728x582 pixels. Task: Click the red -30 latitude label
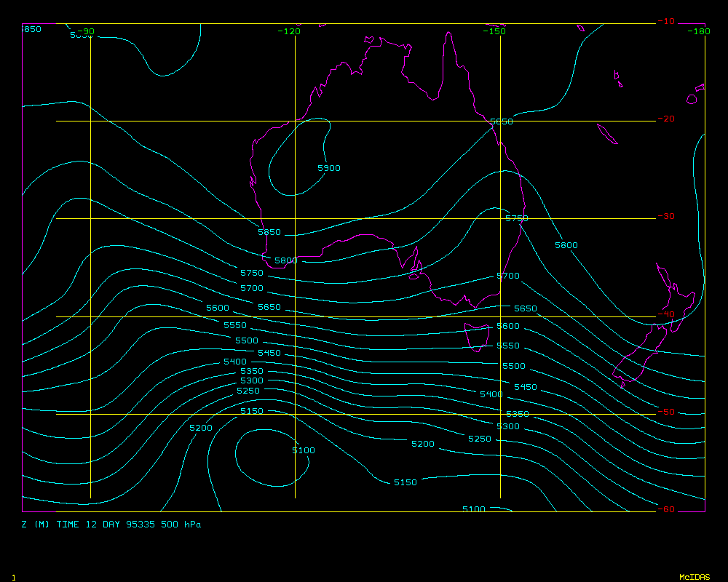pyautogui.click(x=665, y=216)
